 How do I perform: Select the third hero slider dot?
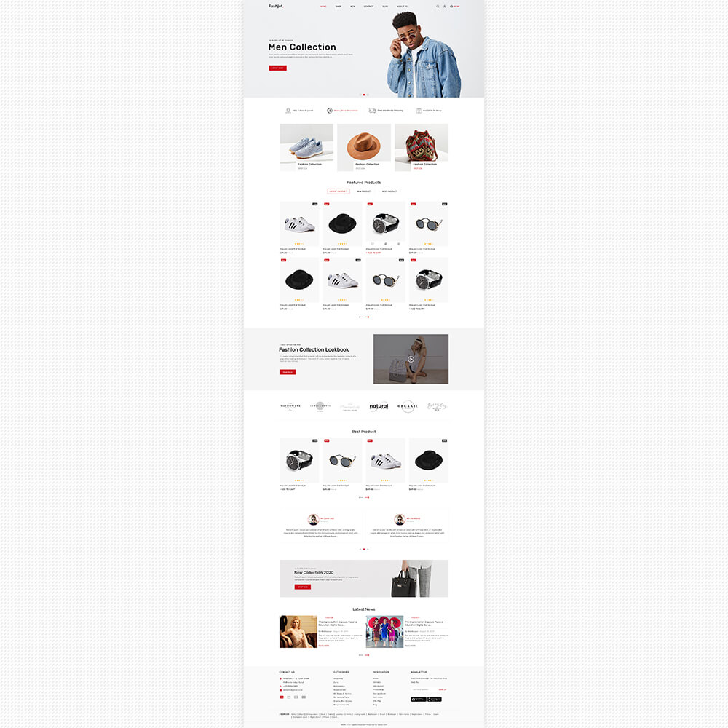(368, 95)
